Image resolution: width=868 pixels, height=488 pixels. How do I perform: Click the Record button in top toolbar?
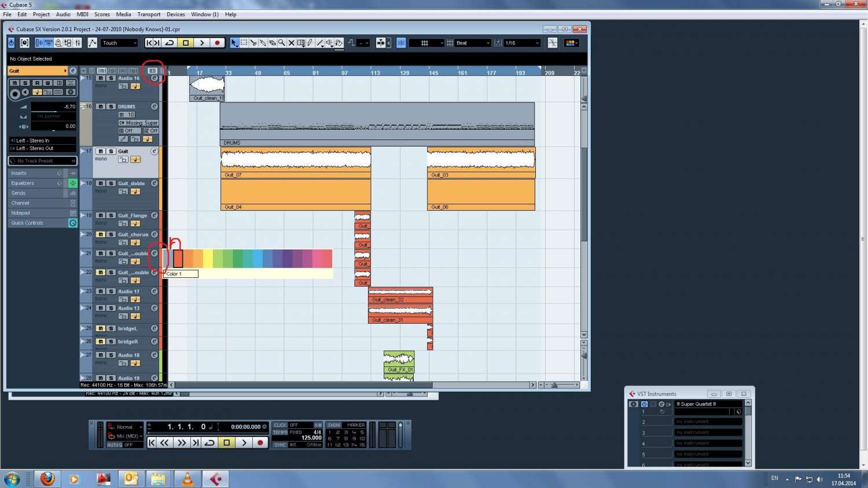tap(217, 43)
